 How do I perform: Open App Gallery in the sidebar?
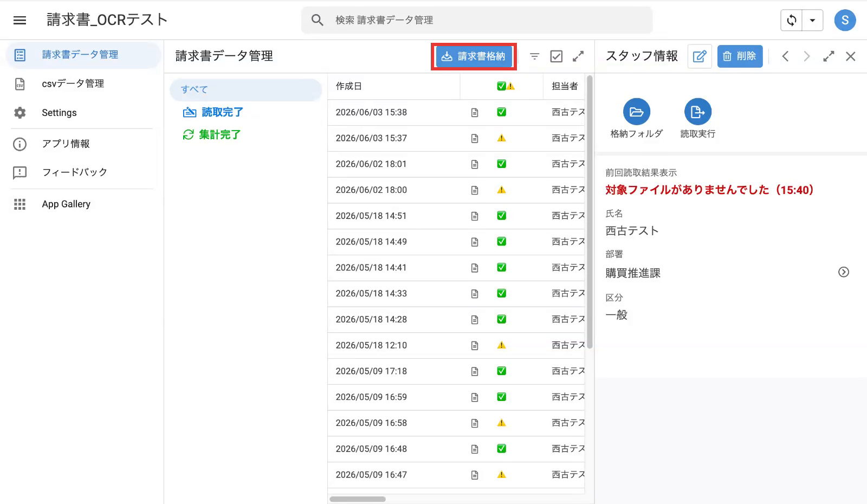pos(83,204)
